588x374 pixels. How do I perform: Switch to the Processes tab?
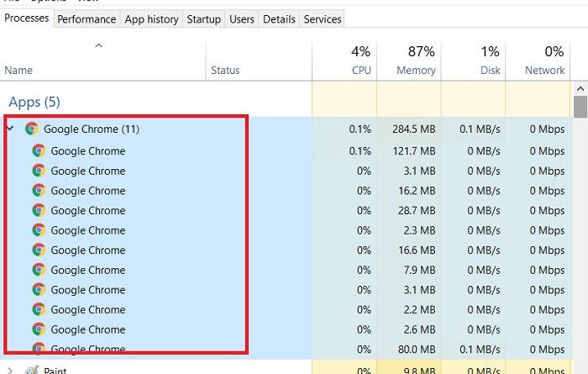(27, 18)
